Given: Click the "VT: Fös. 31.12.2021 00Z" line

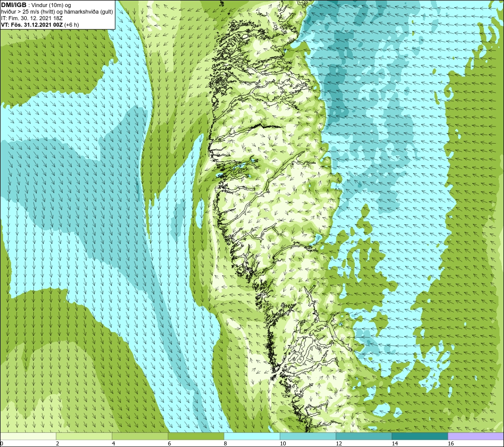Looking at the screenshot, I should click(32, 25).
